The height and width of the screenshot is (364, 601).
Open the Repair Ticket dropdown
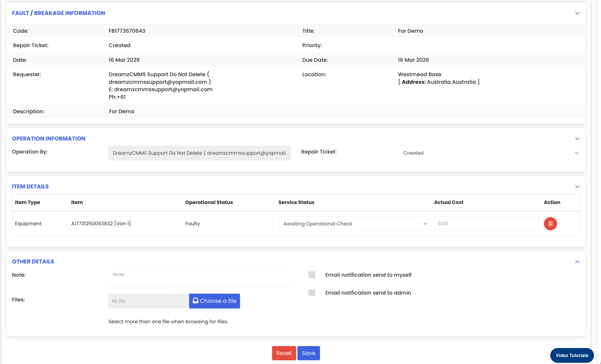click(488, 153)
